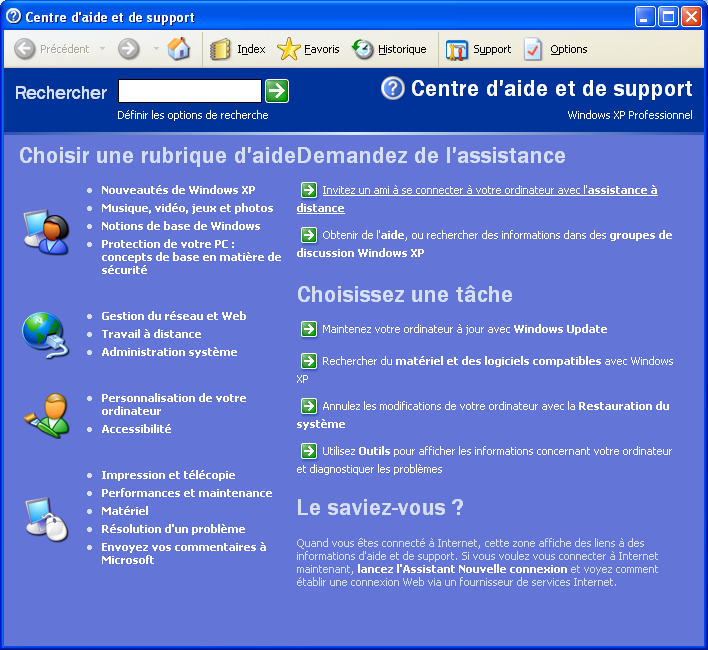Open Envoyez vos commentaires à Microsoft

pos(184,553)
